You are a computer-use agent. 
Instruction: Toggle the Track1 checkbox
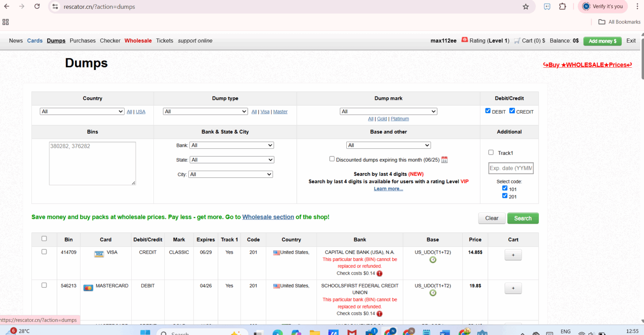click(491, 152)
